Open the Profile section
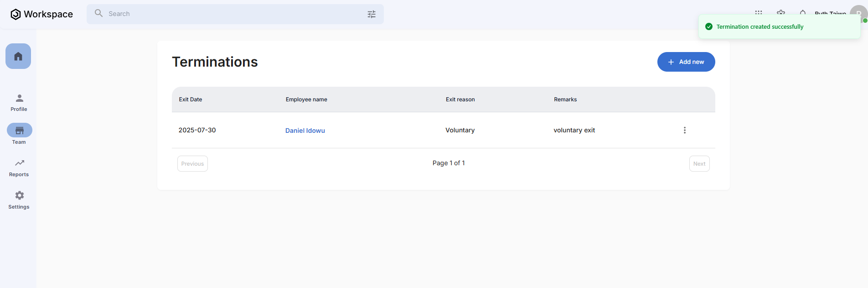This screenshot has width=868, height=288. point(19,103)
